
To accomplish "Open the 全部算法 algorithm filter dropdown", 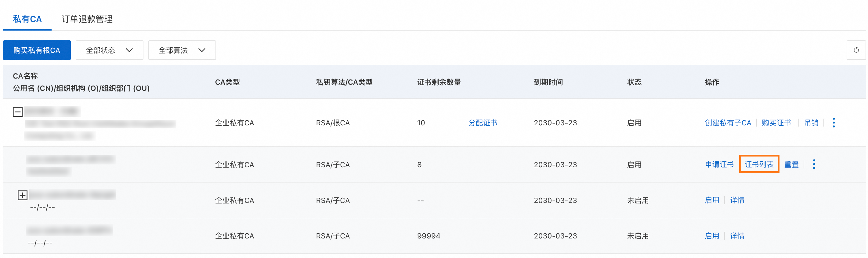I will 182,50.
